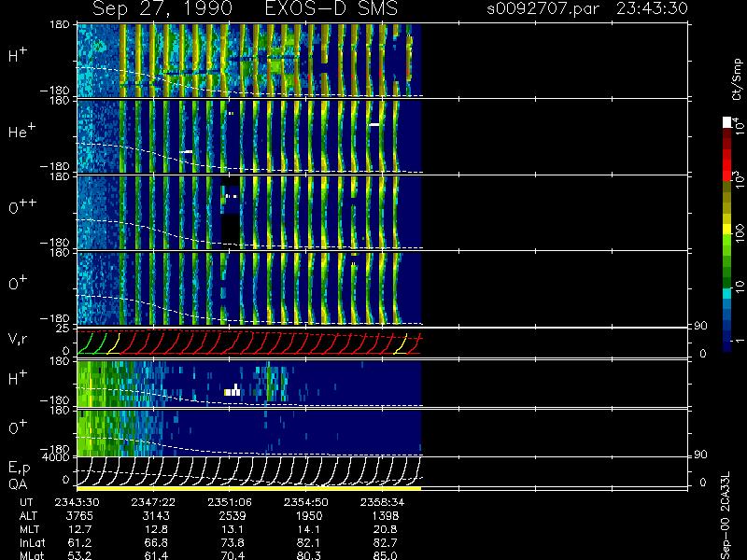This screenshot has width=747, height=560.
Task: Click the "ALT" row header
Action: point(28,516)
